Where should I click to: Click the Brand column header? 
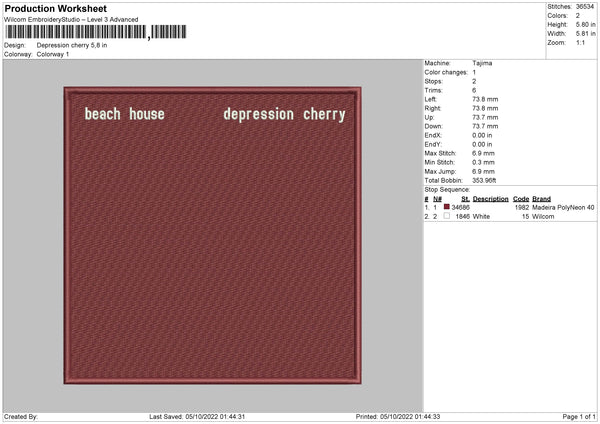click(541, 199)
